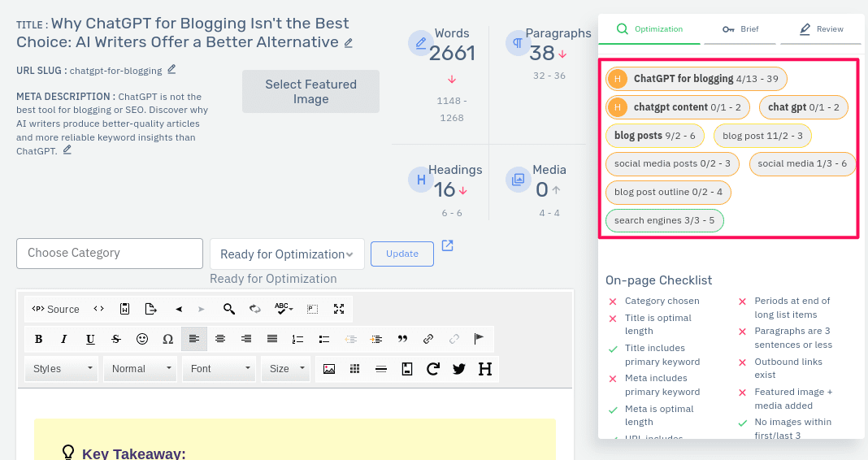Switch to the Brief tab
The image size is (868, 460).
click(x=740, y=28)
